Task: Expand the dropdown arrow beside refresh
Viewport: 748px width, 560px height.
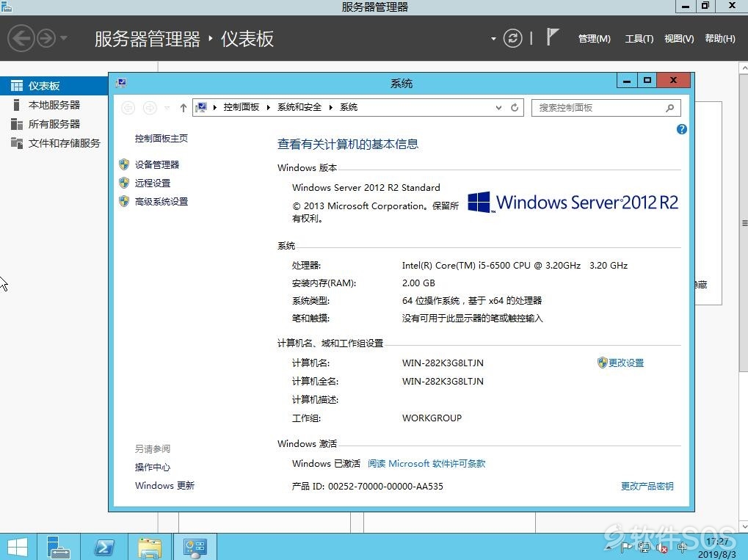Action: (493, 39)
